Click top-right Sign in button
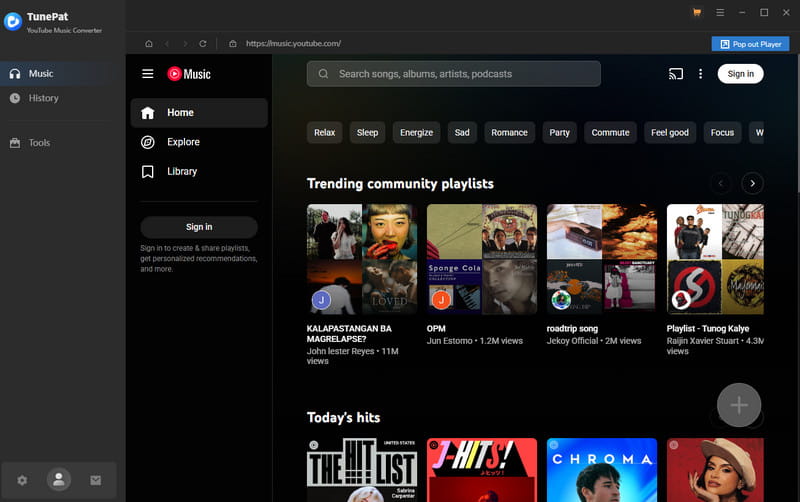Image resolution: width=800 pixels, height=502 pixels. (x=740, y=74)
